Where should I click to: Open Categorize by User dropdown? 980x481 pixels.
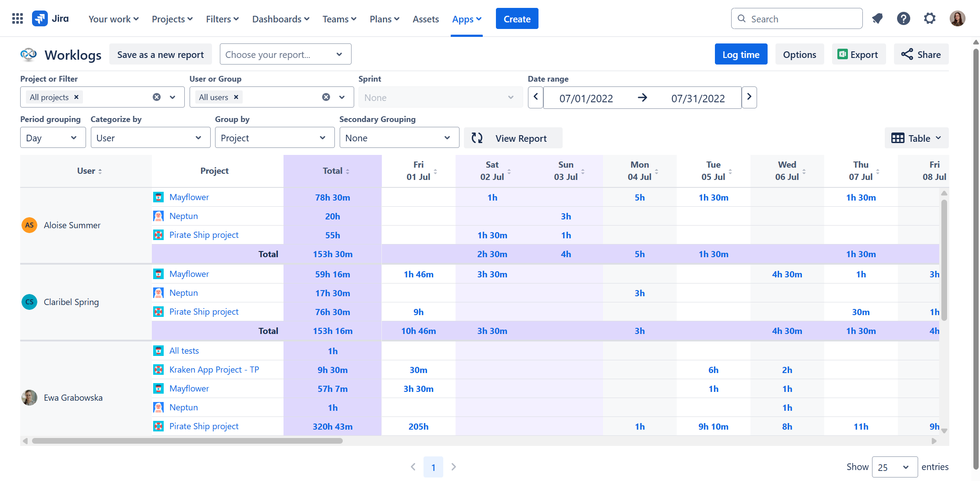click(x=150, y=138)
